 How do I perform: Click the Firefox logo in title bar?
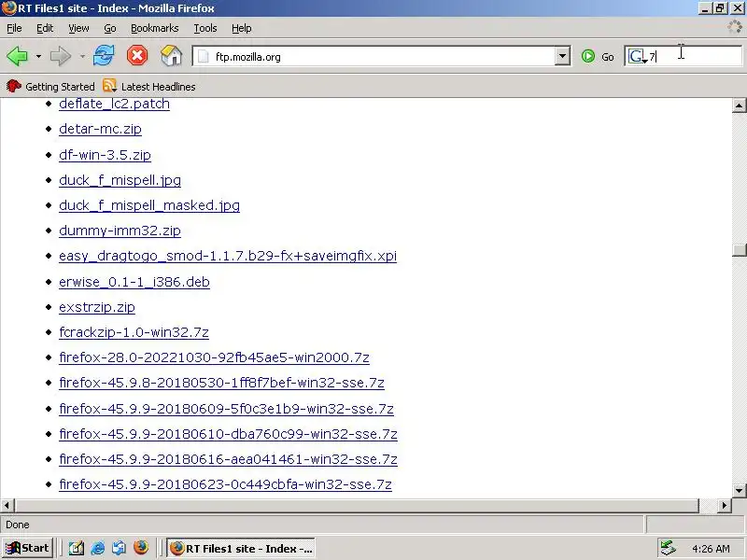(x=8, y=8)
